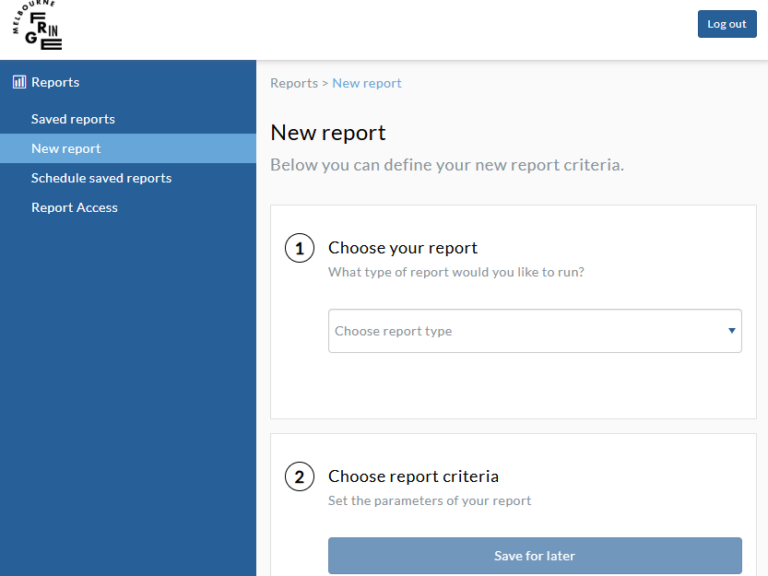Open the Choose report type combo box
Screen dimensions: 768x576
[x=520, y=331]
